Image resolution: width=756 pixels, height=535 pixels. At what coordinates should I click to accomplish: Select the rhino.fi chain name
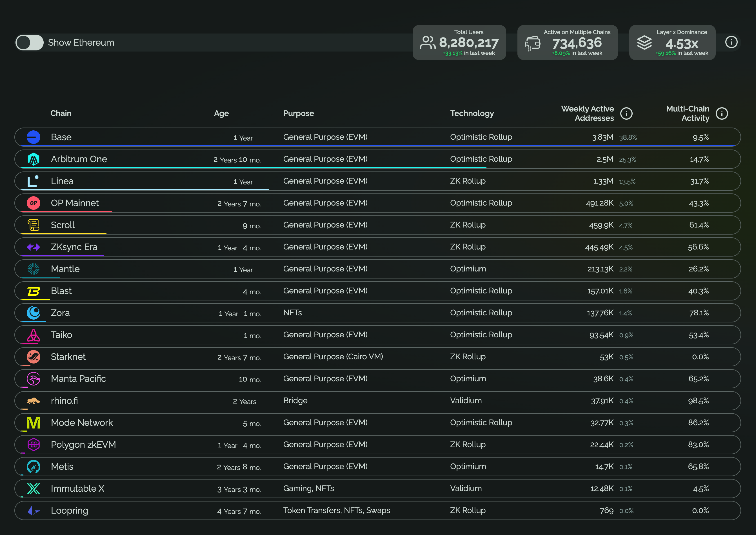(64, 401)
